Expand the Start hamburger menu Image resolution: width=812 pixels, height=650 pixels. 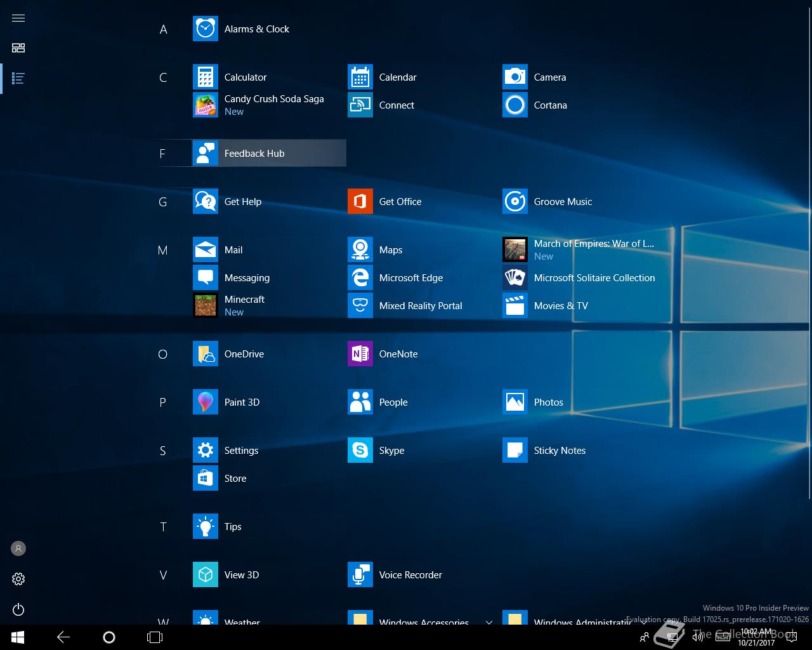(x=18, y=18)
